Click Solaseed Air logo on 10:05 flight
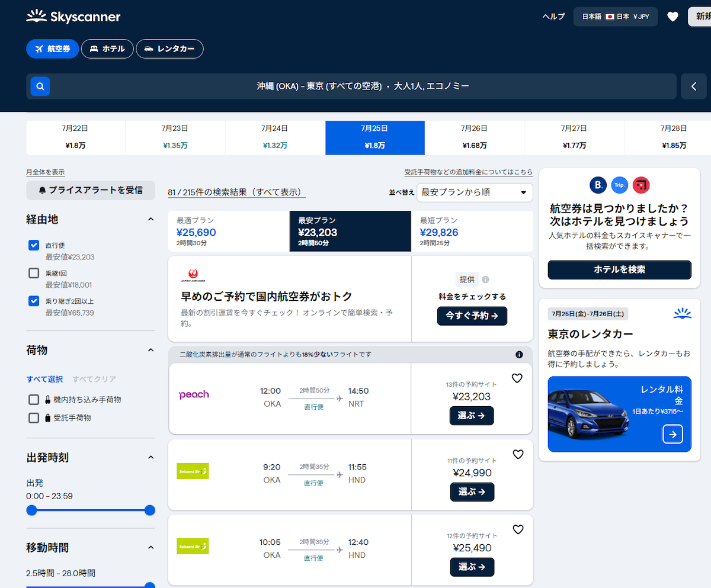Viewport: 711px width, 588px height. 193,546
